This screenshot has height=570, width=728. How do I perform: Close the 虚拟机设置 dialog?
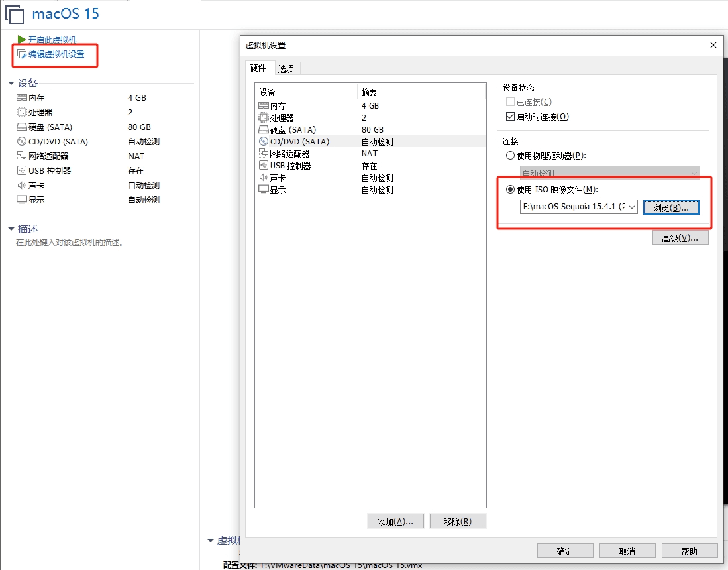pyautogui.click(x=713, y=45)
